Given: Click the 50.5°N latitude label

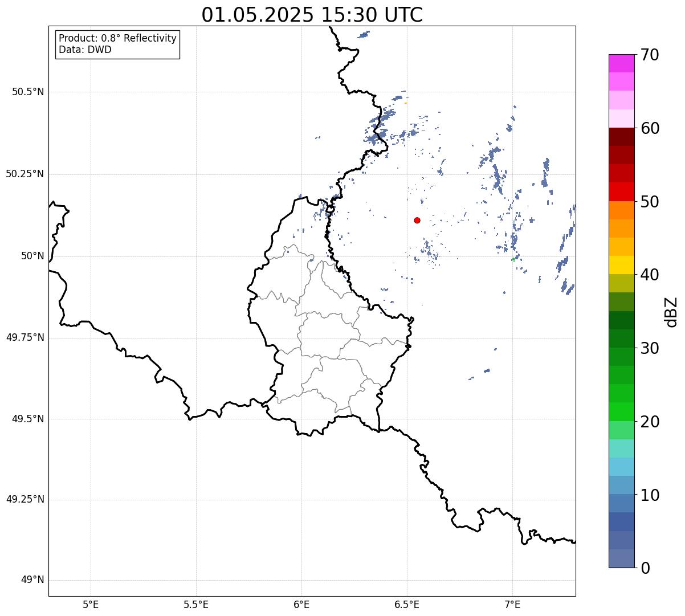Looking at the screenshot, I should tap(28, 92).
